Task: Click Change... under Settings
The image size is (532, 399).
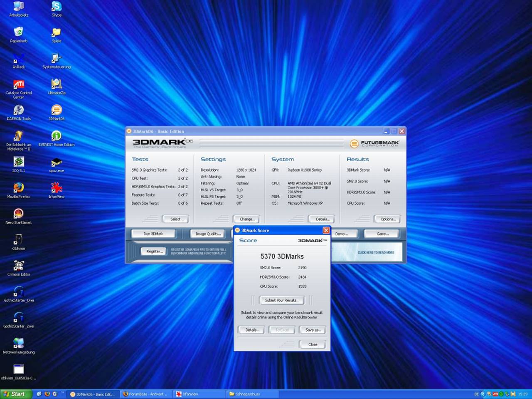Action: 247,219
